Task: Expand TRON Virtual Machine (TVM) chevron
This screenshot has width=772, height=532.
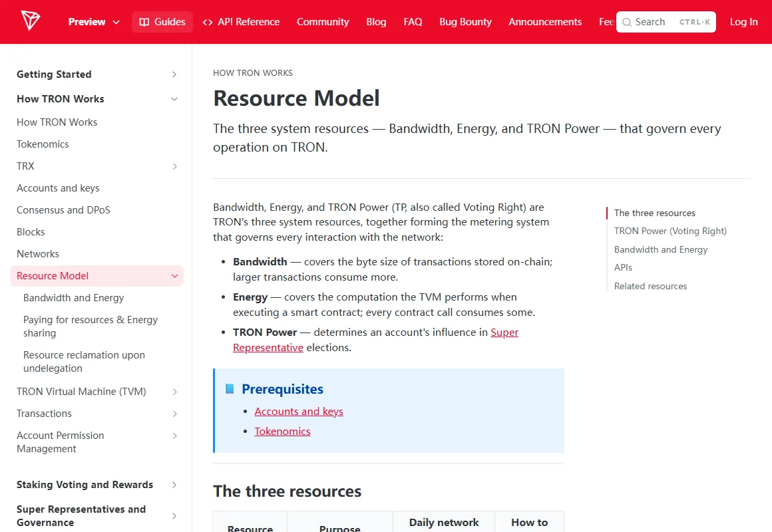Action: [x=175, y=392]
